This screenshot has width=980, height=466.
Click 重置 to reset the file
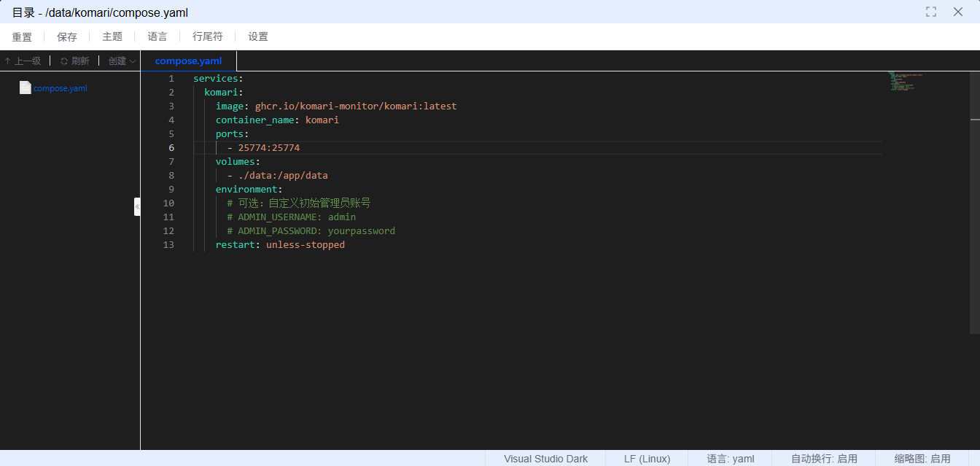click(x=22, y=36)
